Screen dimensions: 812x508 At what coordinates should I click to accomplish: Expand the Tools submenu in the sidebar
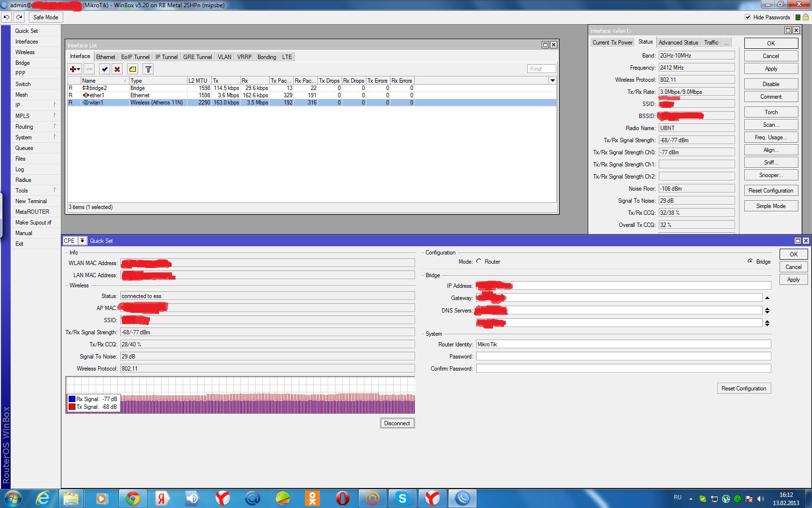(x=55, y=190)
